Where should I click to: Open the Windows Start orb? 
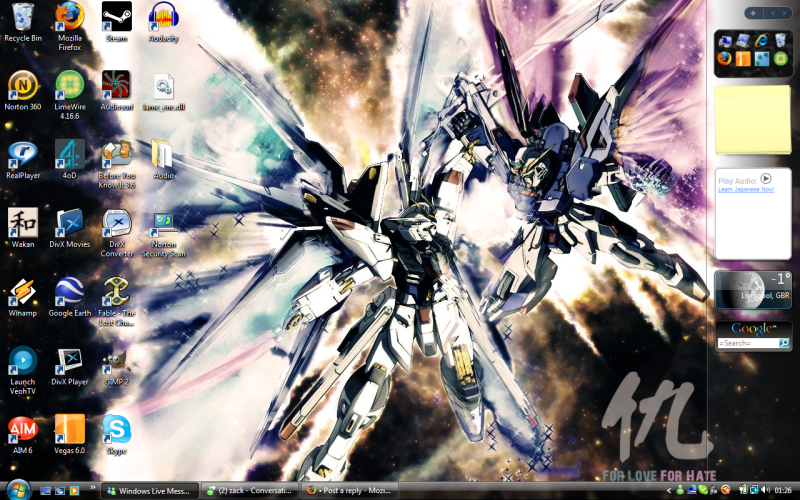point(18,490)
